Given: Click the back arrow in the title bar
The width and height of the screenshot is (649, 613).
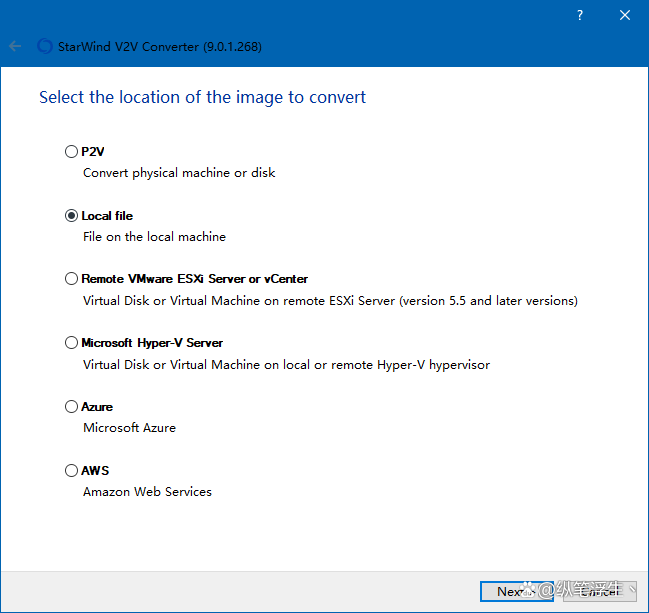Looking at the screenshot, I should 15,46.
